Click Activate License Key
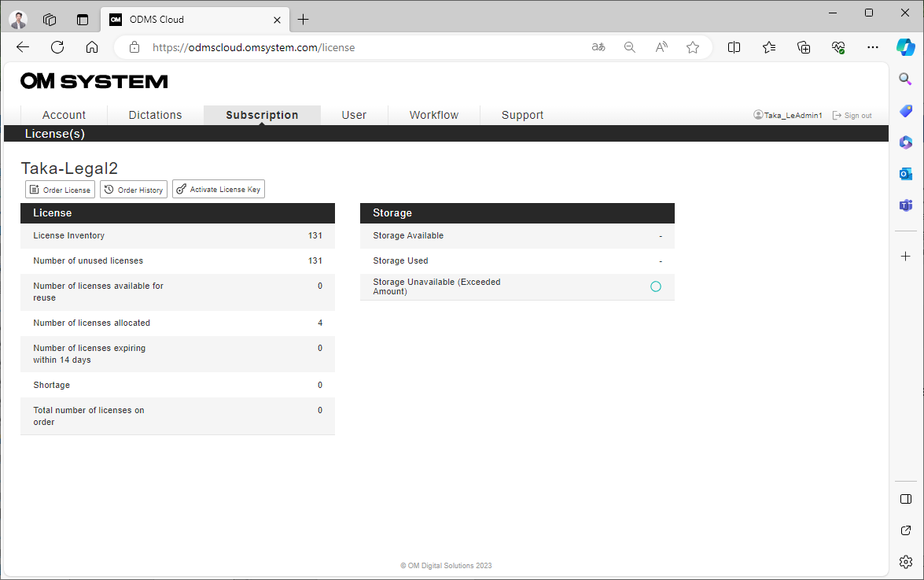Image resolution: width=924 pixels, height=580 pixels. coord(218,189)
